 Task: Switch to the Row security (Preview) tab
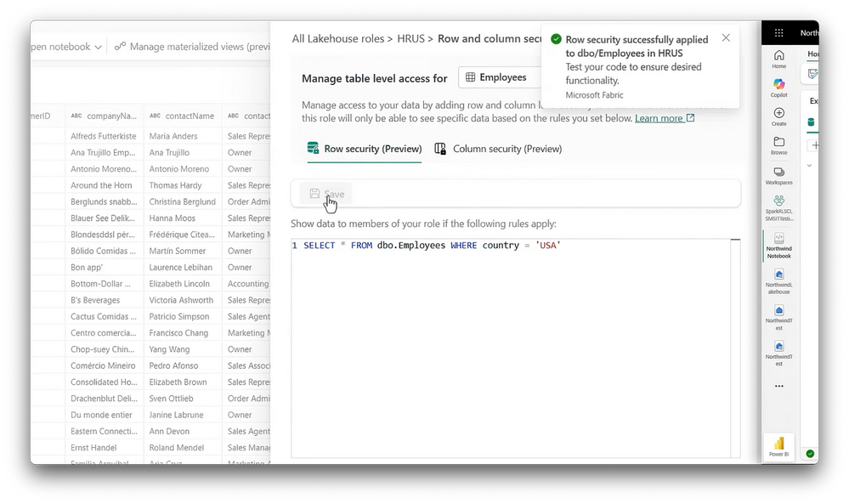pos(365,149)
